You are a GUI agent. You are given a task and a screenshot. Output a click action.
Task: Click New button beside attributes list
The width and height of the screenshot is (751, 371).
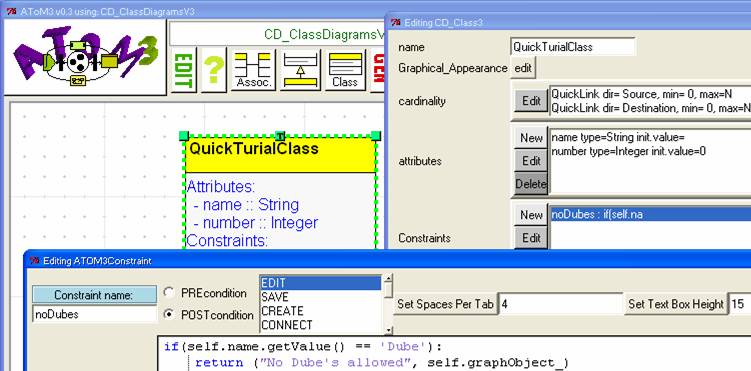tap(531, 138)
